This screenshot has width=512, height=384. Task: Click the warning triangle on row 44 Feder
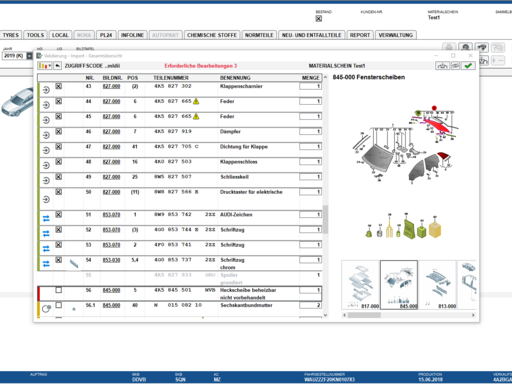tap(196, 101)
